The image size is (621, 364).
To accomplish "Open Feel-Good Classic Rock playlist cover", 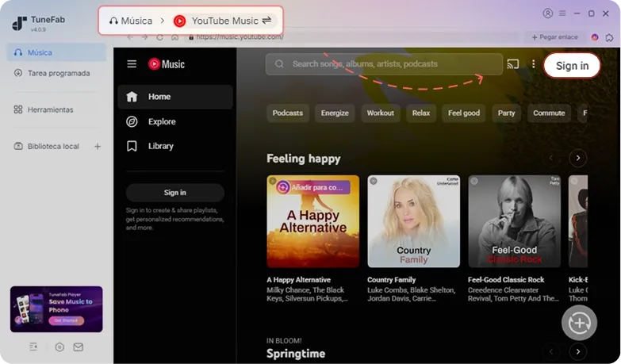I will coord(514,221).
